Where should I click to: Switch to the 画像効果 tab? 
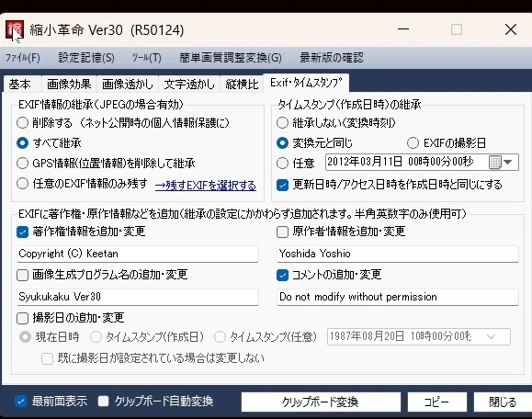coord(69,84)
